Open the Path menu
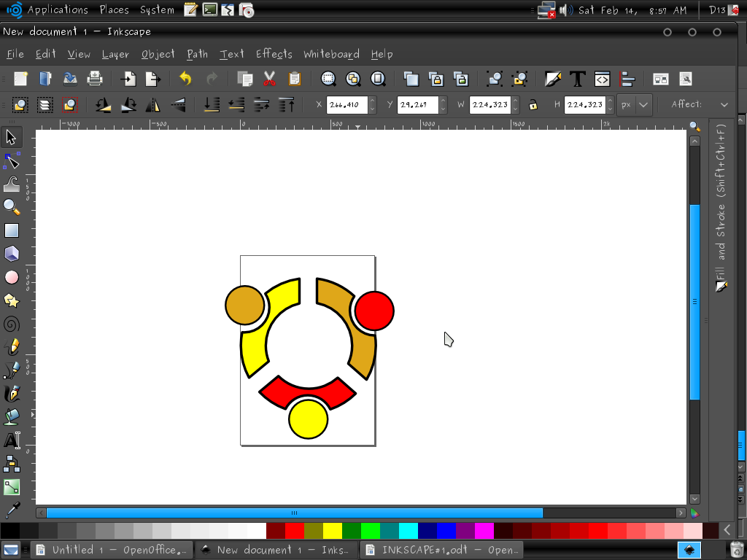Viewport: 747px width, 560px height. point(197,54)
